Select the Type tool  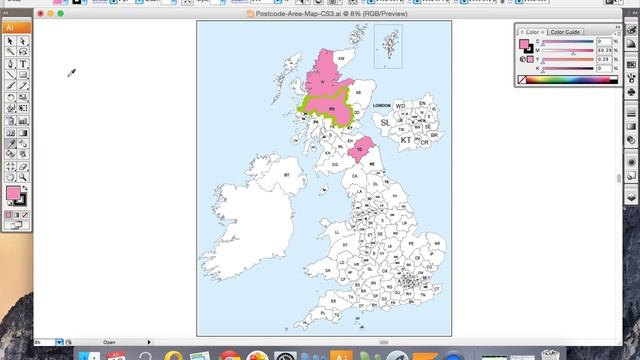[x=23, y=64]
